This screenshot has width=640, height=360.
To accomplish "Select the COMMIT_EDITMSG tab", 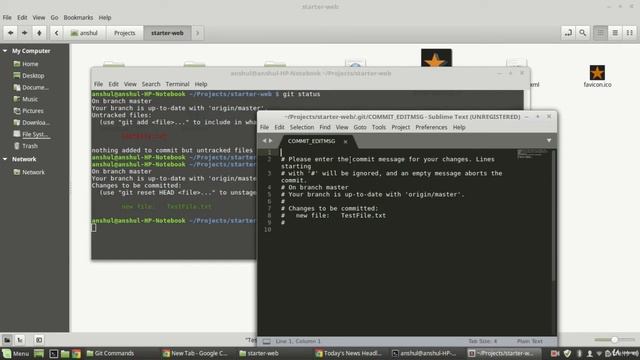I will click(311, 141).
